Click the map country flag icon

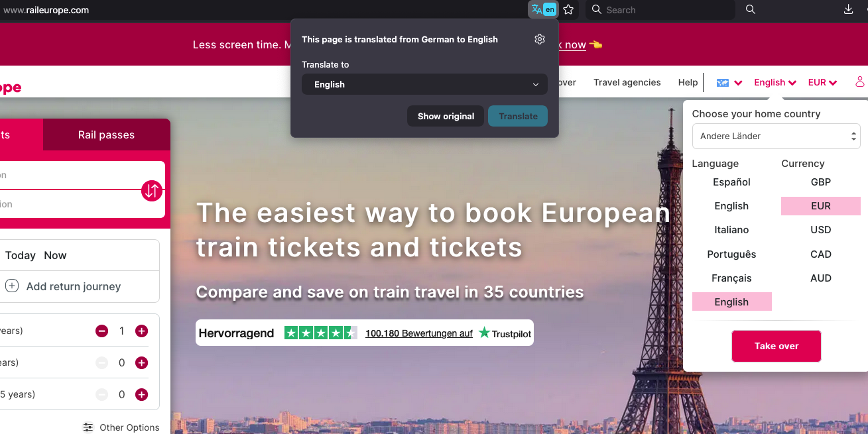point(723,83)
